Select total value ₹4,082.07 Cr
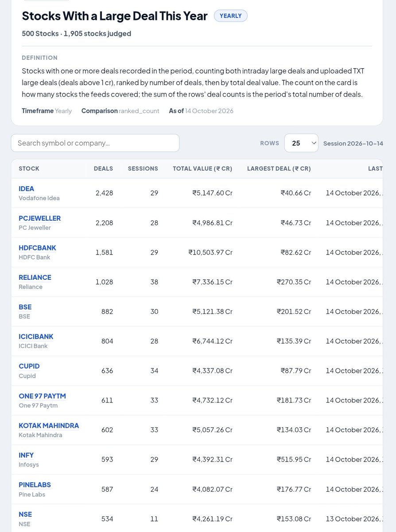 point(212,489)
